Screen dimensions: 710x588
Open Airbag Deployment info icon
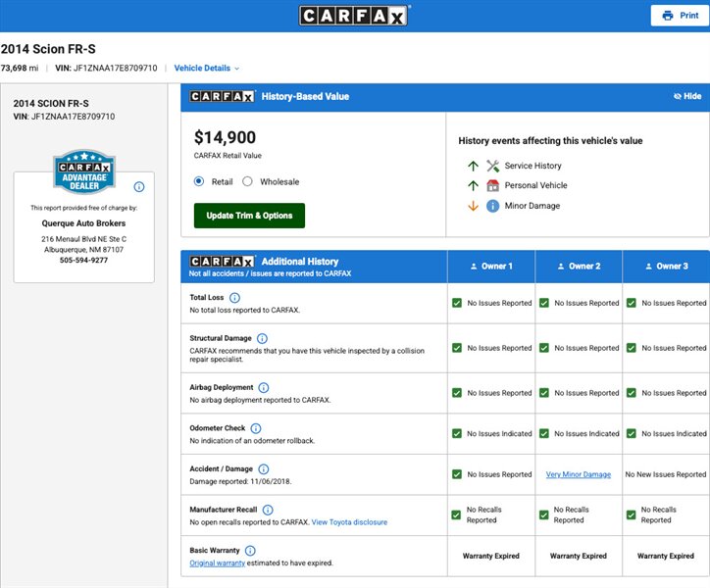click(x=264, y=387)
